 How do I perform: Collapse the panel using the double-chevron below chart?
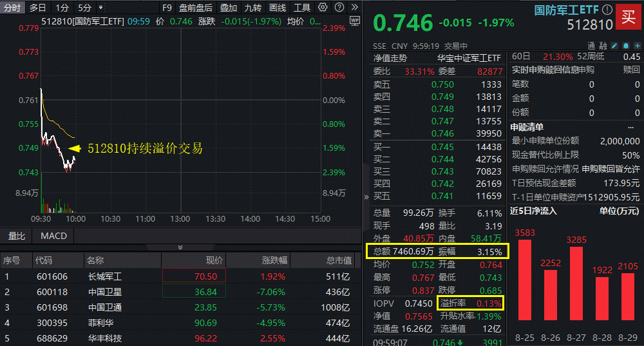pyautogui.click(x=180, y=247)
